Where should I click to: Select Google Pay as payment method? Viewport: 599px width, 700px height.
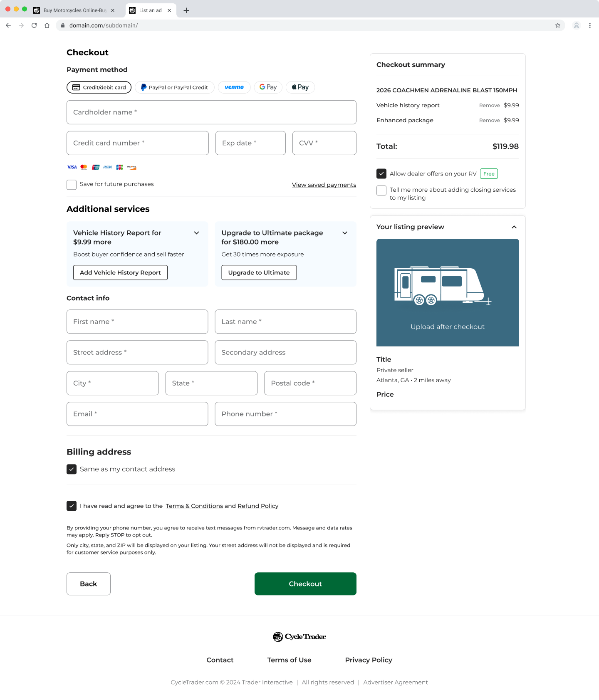click(268, 87)
